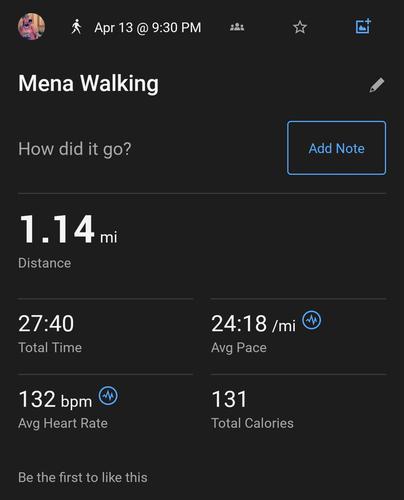
Task: Tap the Apr 13 @ 9:30 PM date
Action: pos(148,27)
